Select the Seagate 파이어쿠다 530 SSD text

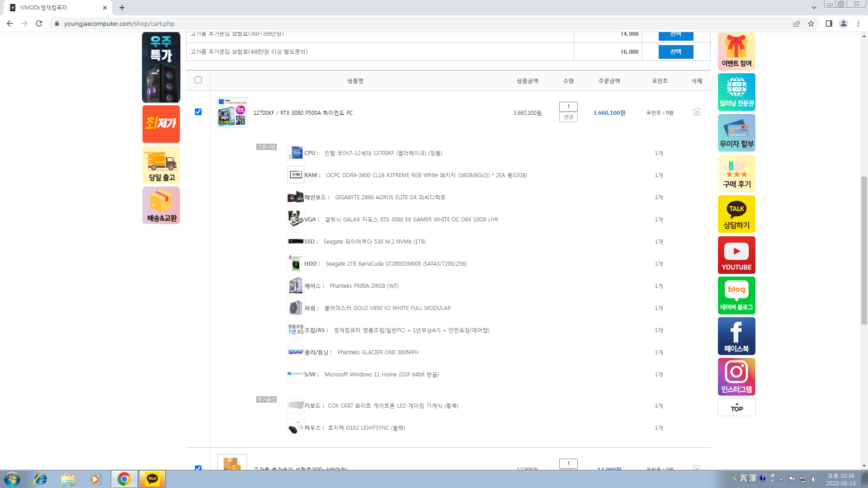pos(375,242)
